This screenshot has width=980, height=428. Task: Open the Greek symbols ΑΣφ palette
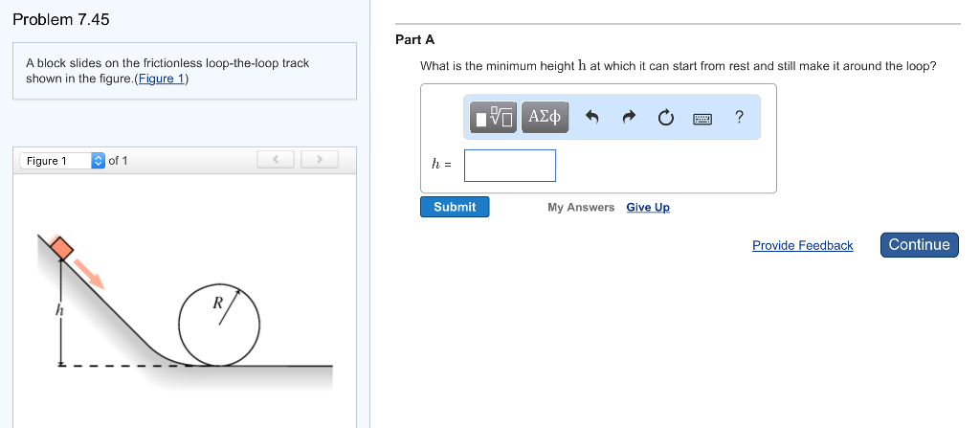(545, 117)
